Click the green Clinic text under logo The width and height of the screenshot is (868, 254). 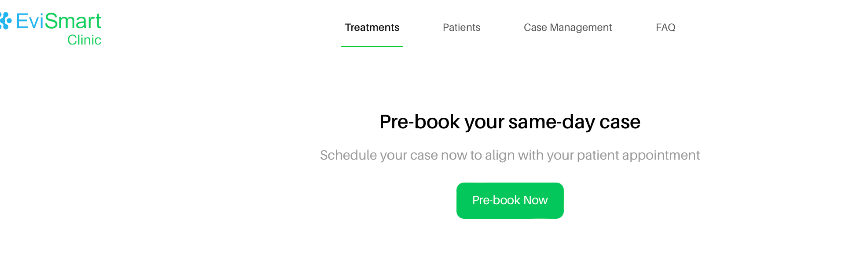click(85, 40)
